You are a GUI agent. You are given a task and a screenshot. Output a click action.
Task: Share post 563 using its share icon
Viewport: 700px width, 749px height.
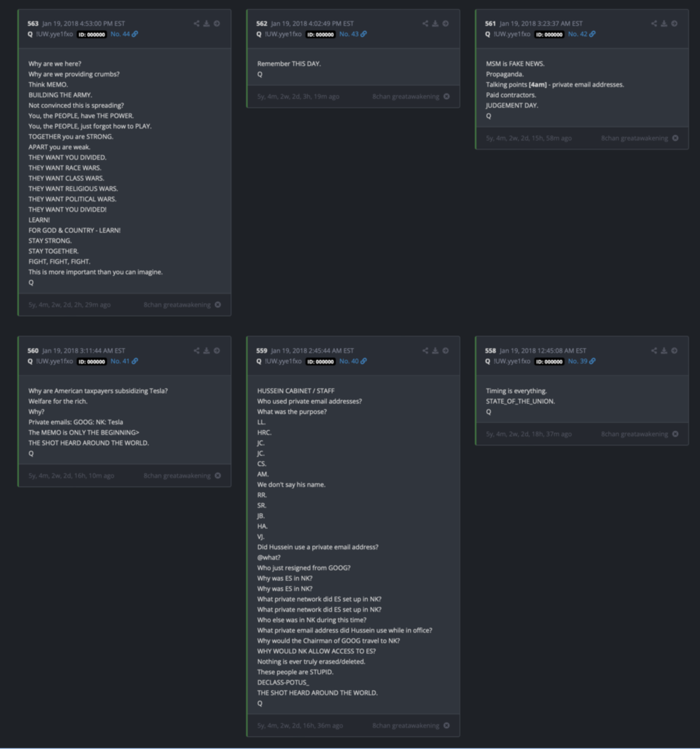(196, 24)
